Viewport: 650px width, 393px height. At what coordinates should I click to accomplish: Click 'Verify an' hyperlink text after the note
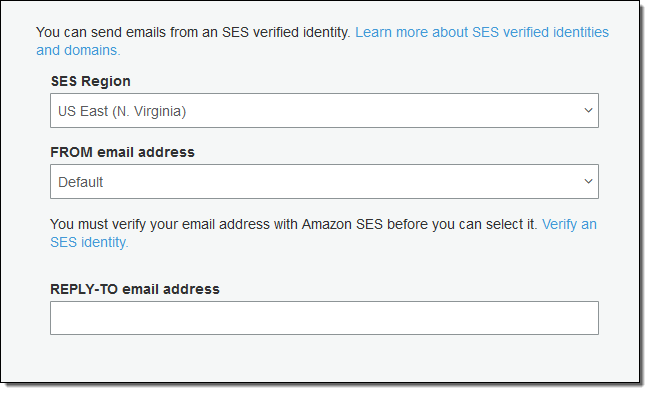(569, 224)
